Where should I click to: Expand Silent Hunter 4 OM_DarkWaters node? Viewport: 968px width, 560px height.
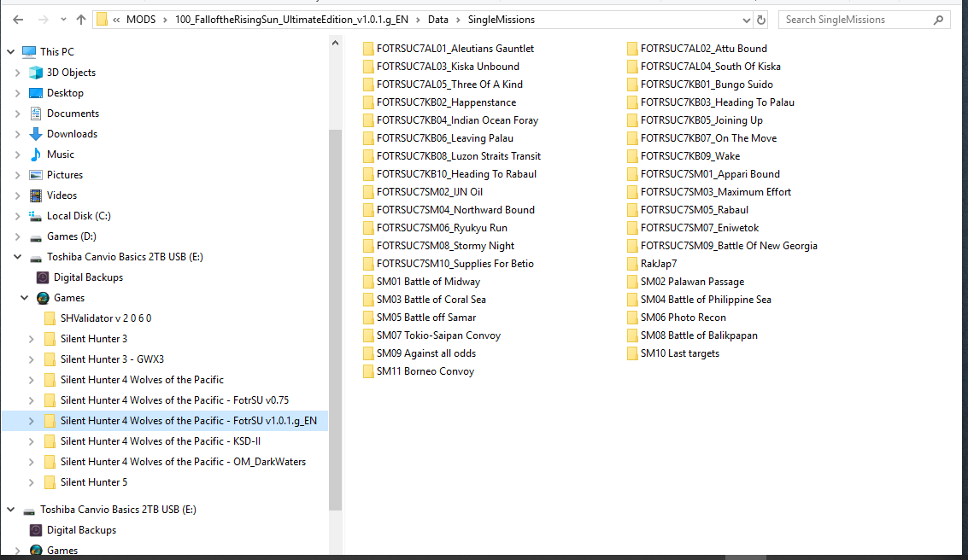coord(31,462)
